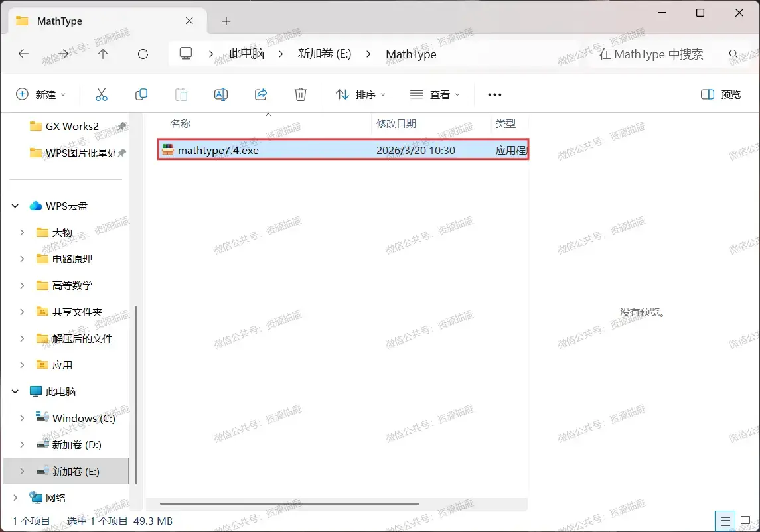Go up one folder level
Image resolution: width=760 pixels, height=532 pixels.
(103, 54)
